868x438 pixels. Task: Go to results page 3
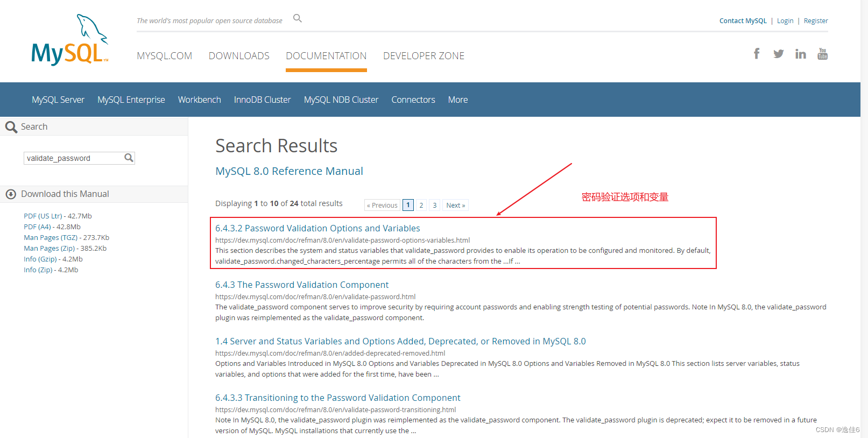coord(435,205)
